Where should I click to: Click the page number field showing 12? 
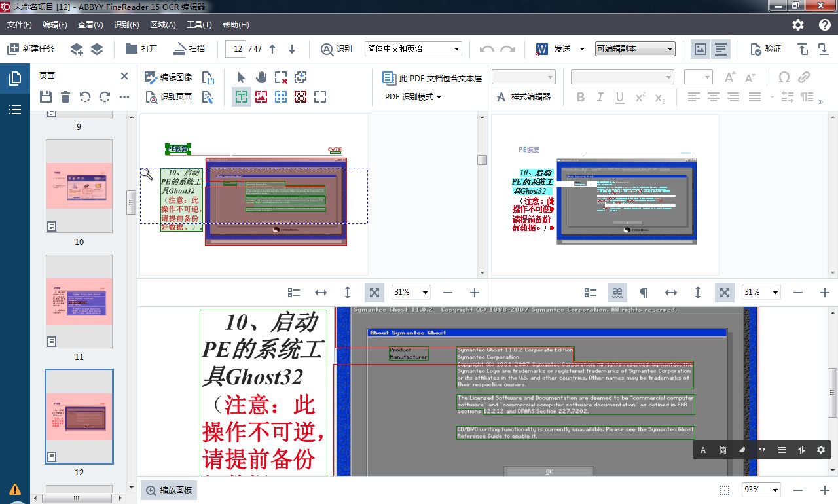tap(236, 49)
